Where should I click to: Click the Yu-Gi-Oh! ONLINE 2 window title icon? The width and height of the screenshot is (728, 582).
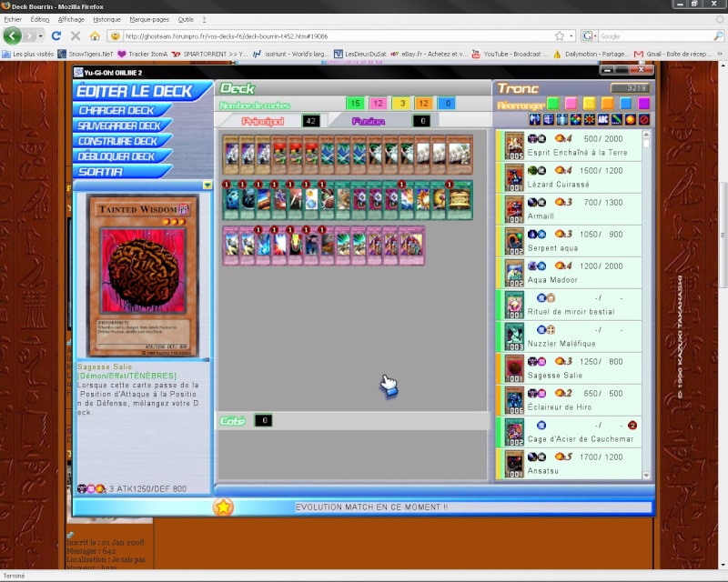78,73
